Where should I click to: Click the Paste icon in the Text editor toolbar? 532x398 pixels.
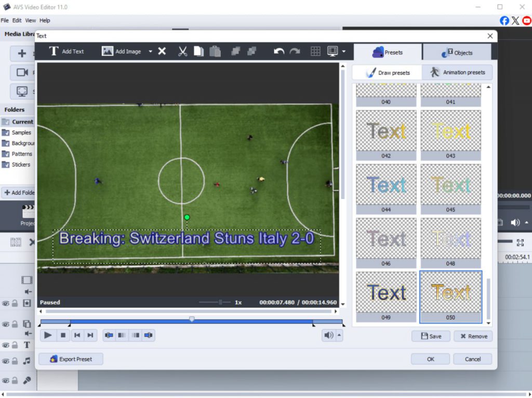[215, 51]
